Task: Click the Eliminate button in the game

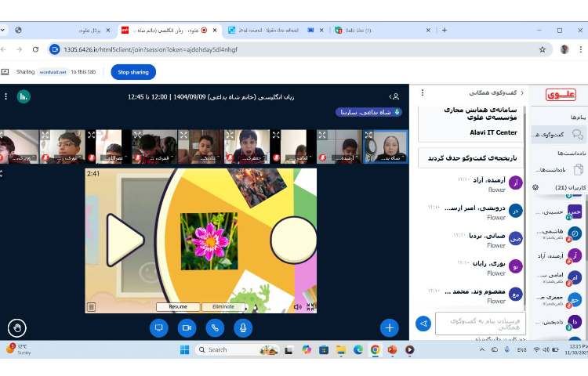Action: click(223, 307)
